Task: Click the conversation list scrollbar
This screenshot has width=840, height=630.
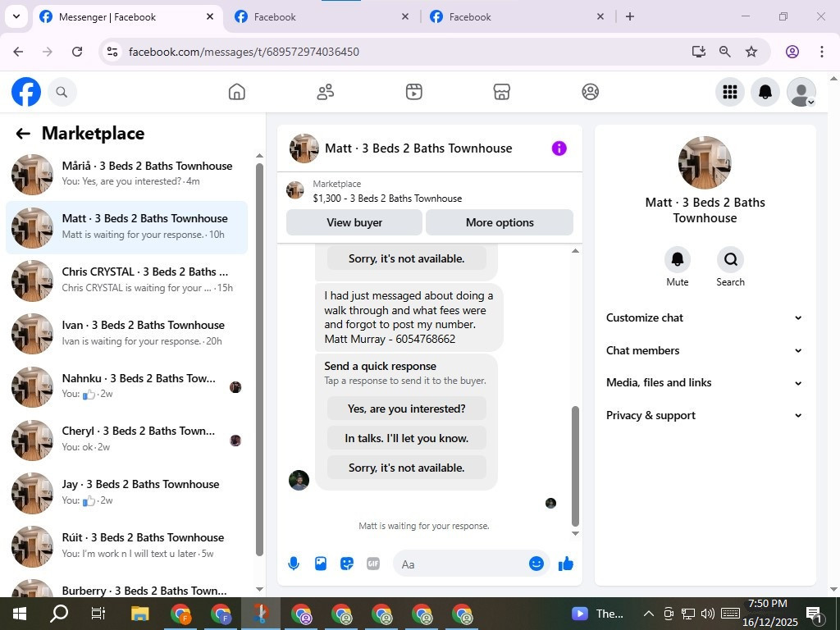Action: [259, 359]
